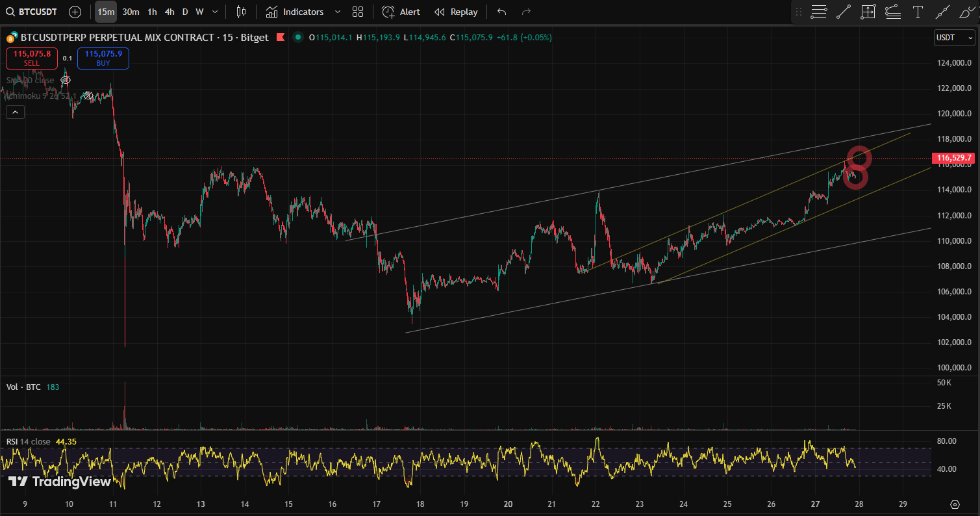Viewport: 980px width, 516px height.
Task: Click the compare/add symbol plus icon
Action: click(x=75, y=11)
